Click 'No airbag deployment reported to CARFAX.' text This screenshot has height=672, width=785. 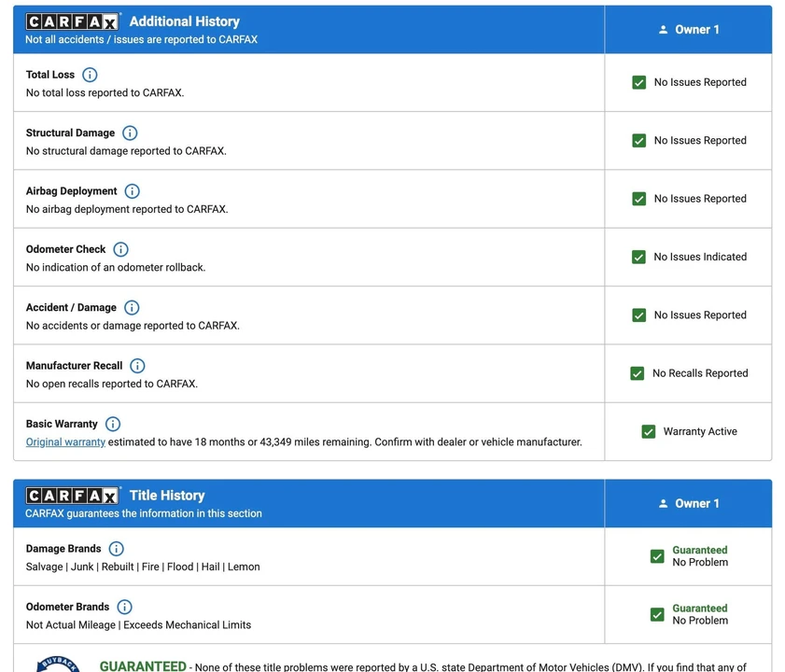click(127, 209)
